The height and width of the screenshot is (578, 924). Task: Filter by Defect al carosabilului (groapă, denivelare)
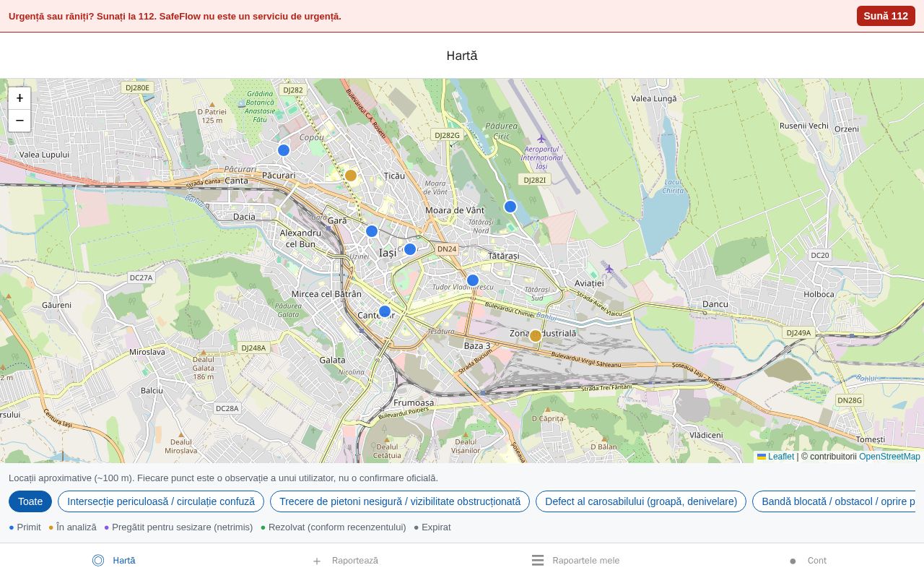point(641,501)
